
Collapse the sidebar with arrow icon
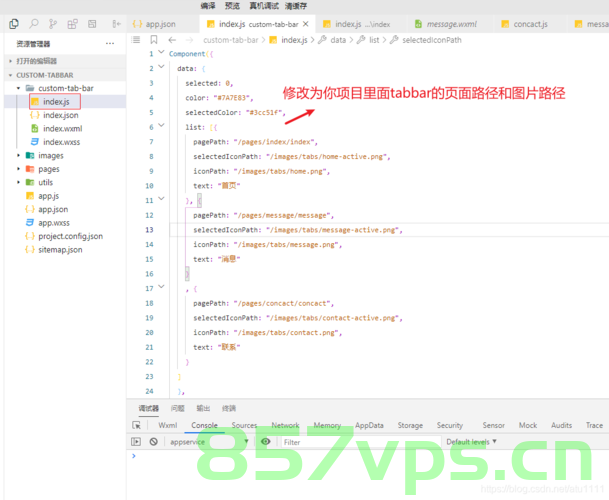coord(116,24)
